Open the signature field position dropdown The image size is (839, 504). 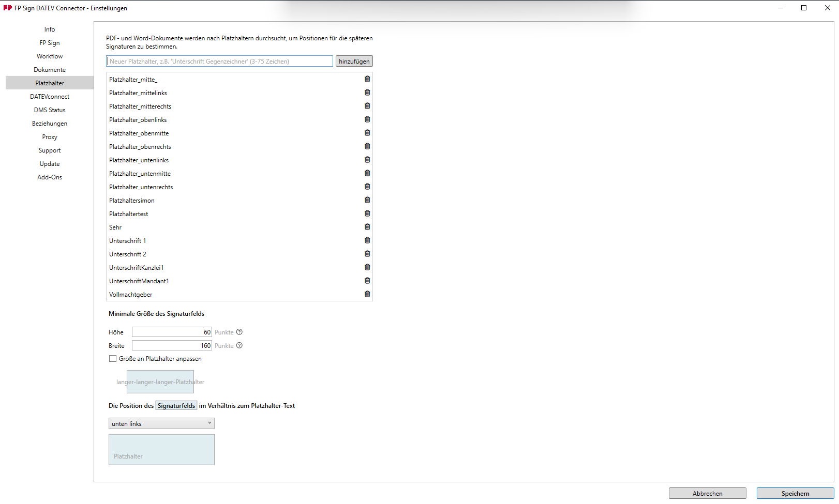tap(161, 423)
